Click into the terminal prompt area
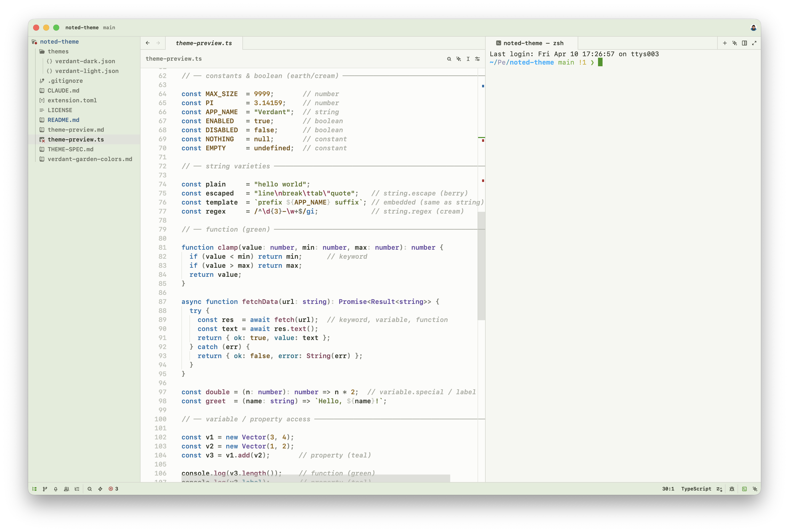The image size is (789, 532). pos(600,62)
